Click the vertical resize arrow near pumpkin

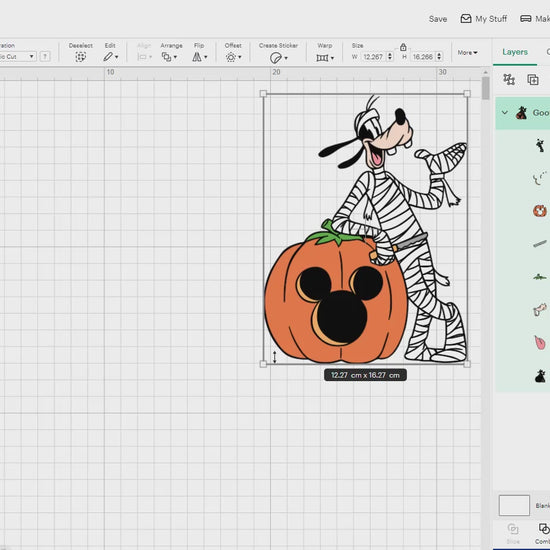pyautogui.click(x=275, y=357)
